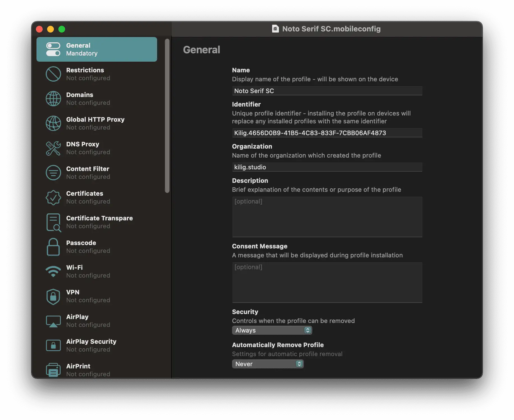514x420 pixels.
Task: Click the Domains globe icon
Action: [53, 99]
